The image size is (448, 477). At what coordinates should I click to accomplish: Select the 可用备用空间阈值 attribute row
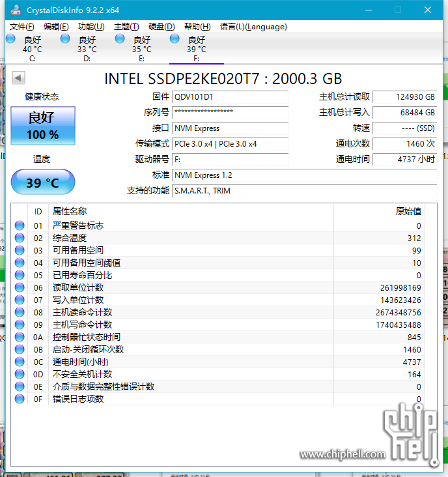pyautogui.click(x=218, y=263)
